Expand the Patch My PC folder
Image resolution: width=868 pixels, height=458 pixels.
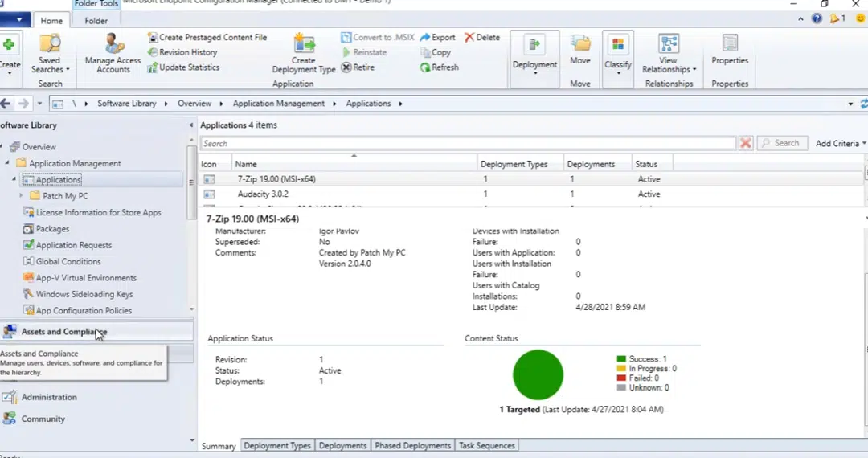coord(21,196)
